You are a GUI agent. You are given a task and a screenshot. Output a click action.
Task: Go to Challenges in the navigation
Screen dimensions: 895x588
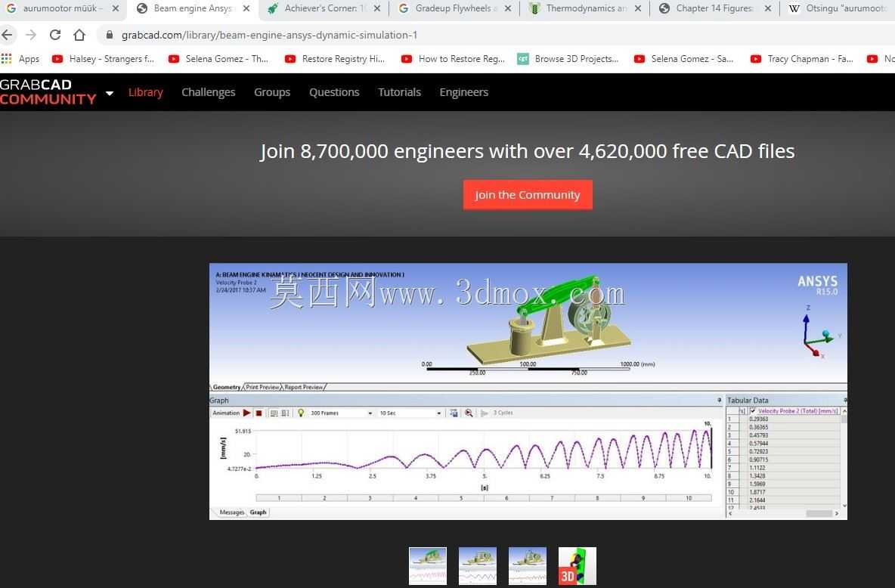209,92
